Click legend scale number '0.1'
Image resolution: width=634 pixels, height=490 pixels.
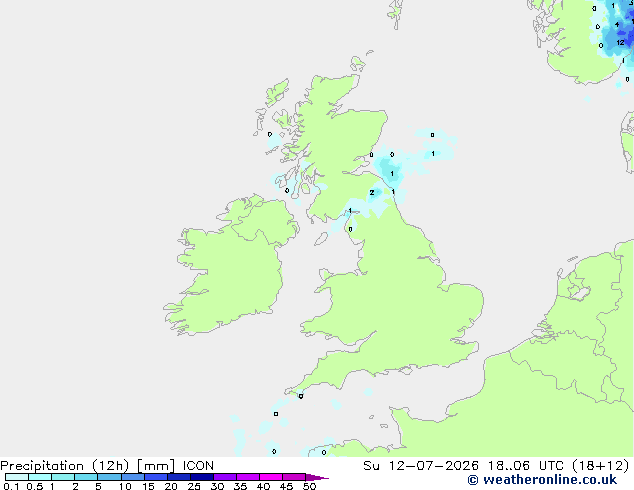click(x=11, y=486)
